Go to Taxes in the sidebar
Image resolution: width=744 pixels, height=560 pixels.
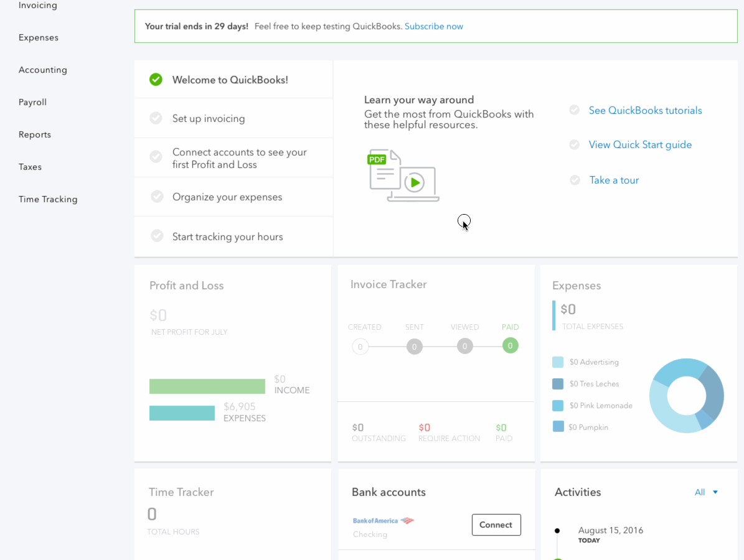tap(30, 167)
